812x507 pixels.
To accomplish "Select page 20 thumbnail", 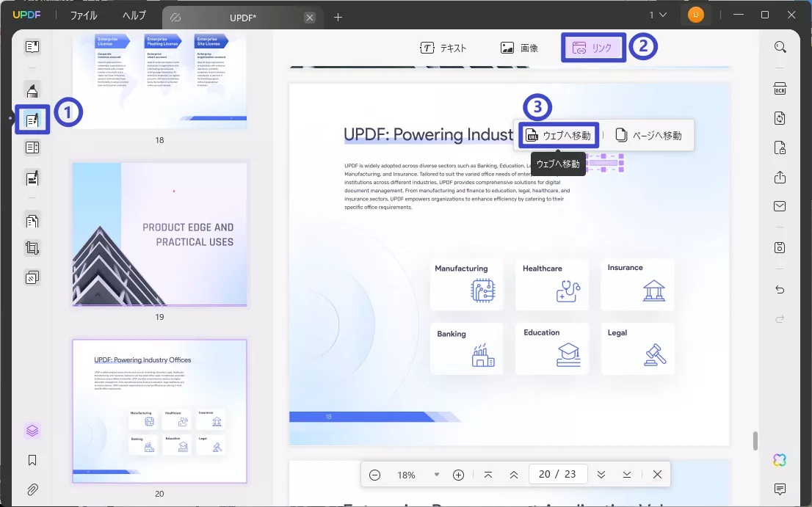I will tap(159, 412).
